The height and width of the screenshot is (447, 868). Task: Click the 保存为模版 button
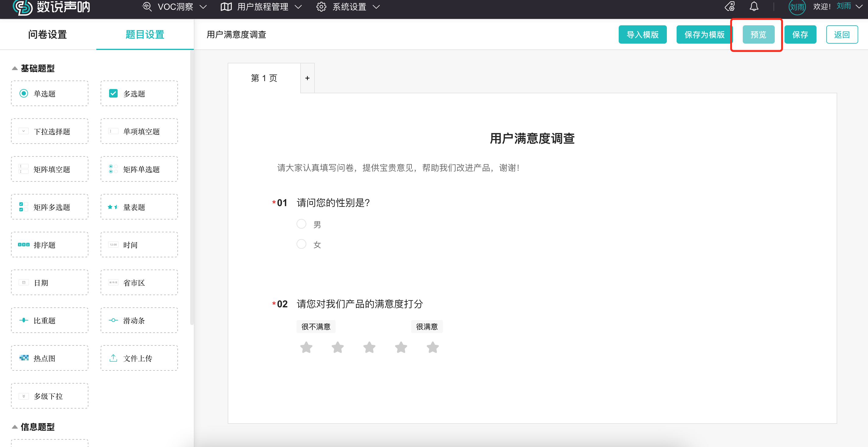[704, 34]
